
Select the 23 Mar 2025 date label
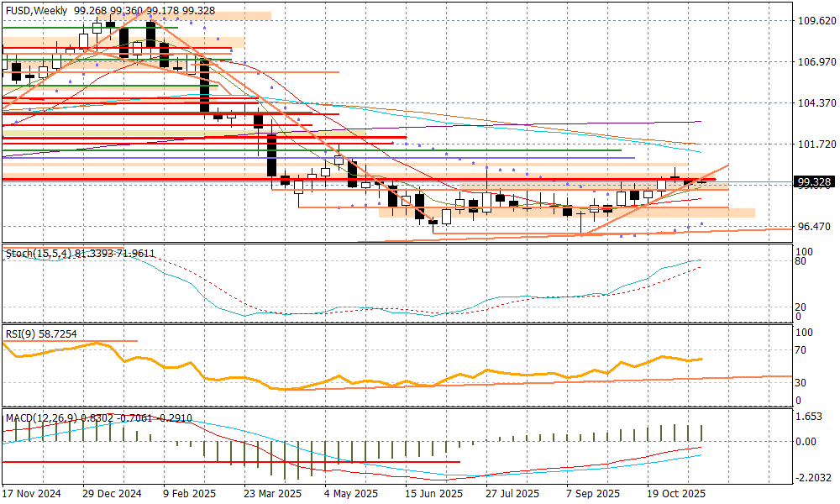[272, 494]
